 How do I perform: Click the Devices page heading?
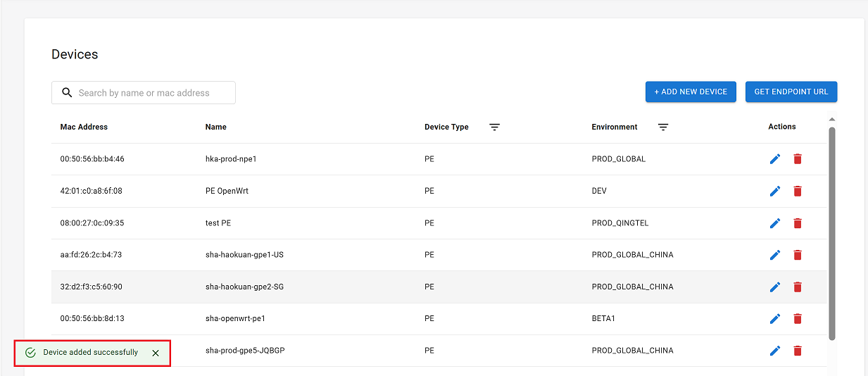point(75,54)
